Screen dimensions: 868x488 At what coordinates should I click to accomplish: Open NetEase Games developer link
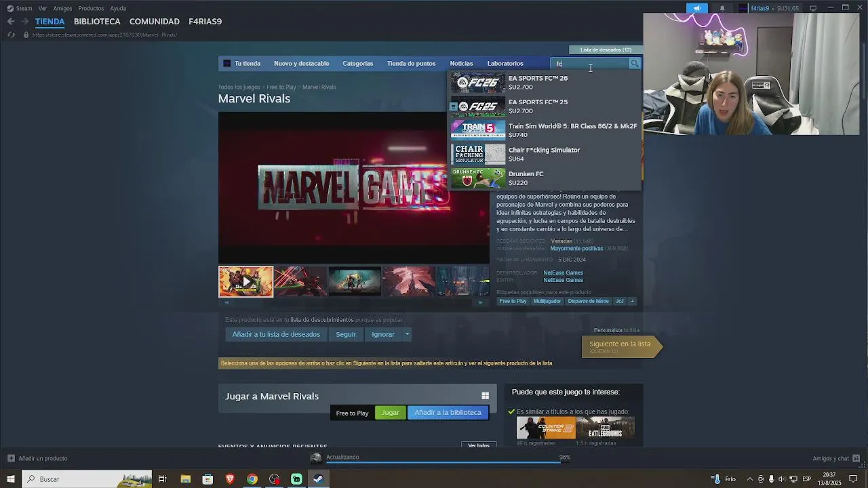563,273
